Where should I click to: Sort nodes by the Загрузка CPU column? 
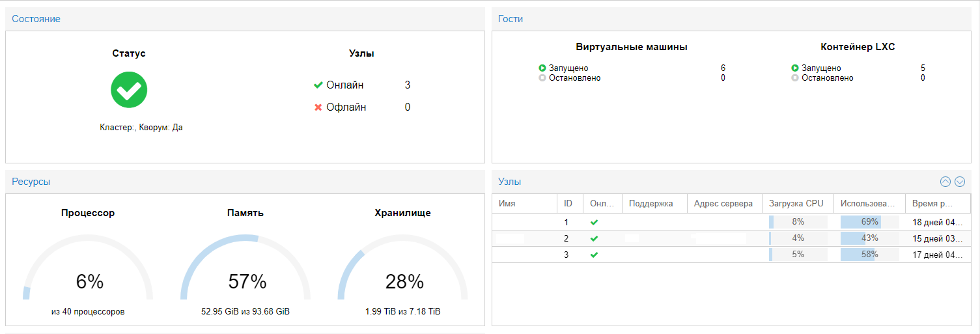[796, 203]
